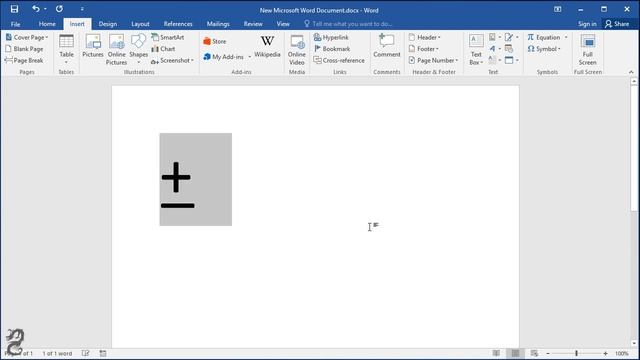640x360 pixels.
Task: Open the Table insert menu
Action: click(x=66, y=49)
